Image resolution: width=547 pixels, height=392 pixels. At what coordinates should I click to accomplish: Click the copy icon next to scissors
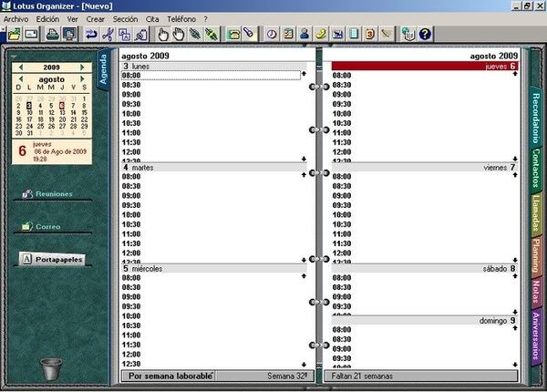point(125,34)
